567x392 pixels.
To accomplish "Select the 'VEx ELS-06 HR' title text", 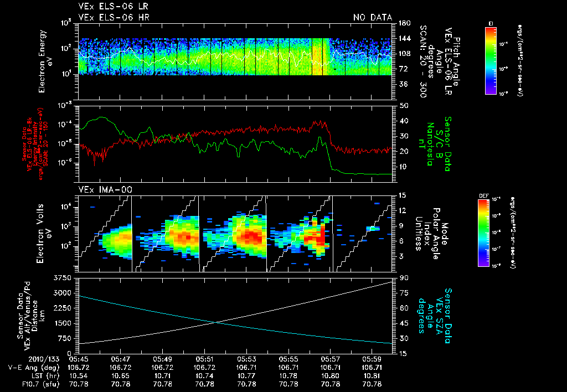I will coord(114,17).
